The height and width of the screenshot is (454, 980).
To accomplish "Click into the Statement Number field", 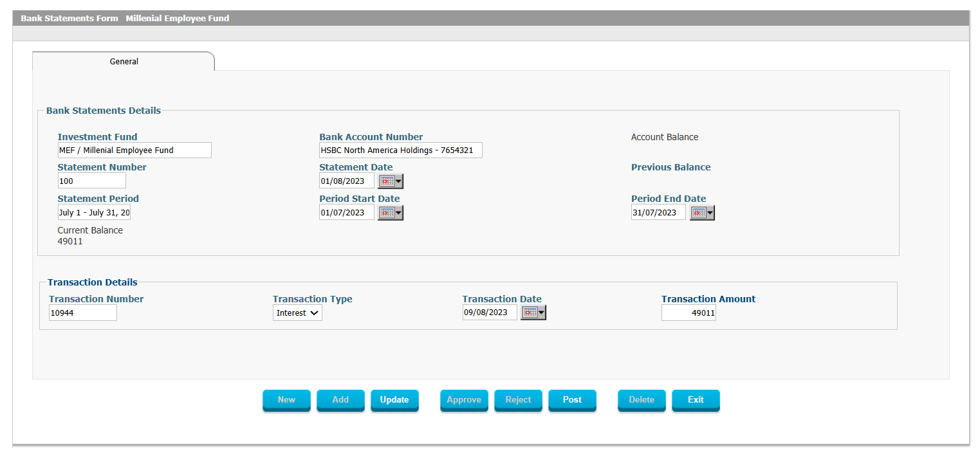I will (x=92, y=181).
